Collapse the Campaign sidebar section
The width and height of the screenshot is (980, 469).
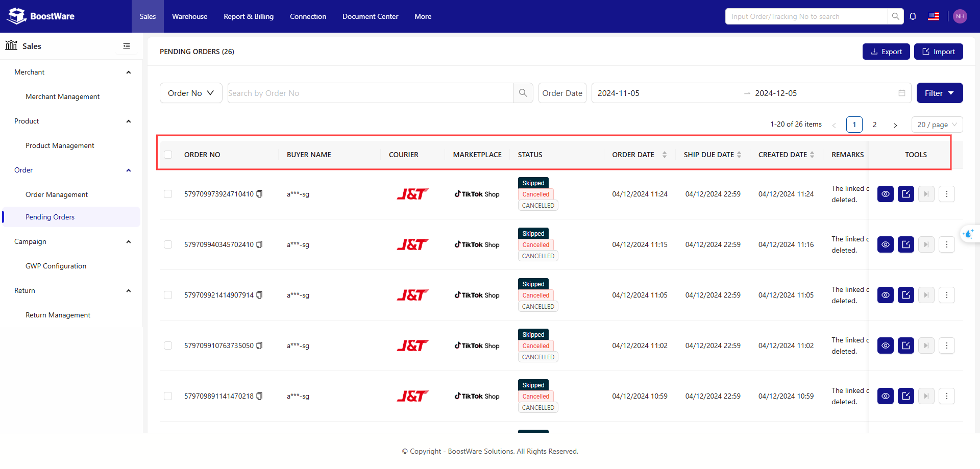(x=129, y=241)
